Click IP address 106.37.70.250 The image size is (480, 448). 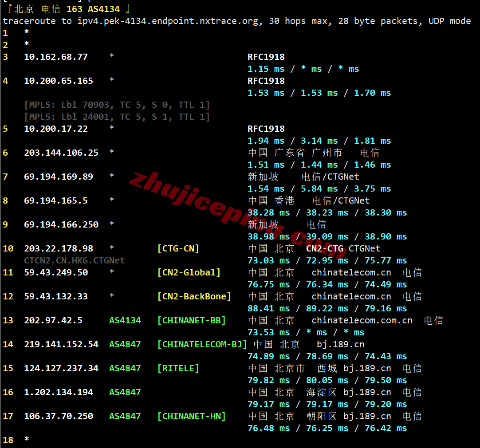click(x=59, y=416)
